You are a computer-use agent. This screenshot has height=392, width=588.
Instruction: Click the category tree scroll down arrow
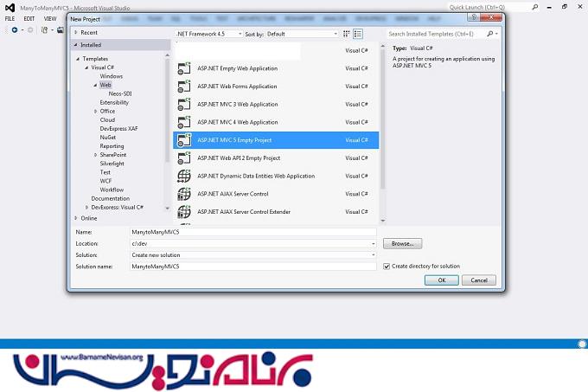[x=167, y=209]
